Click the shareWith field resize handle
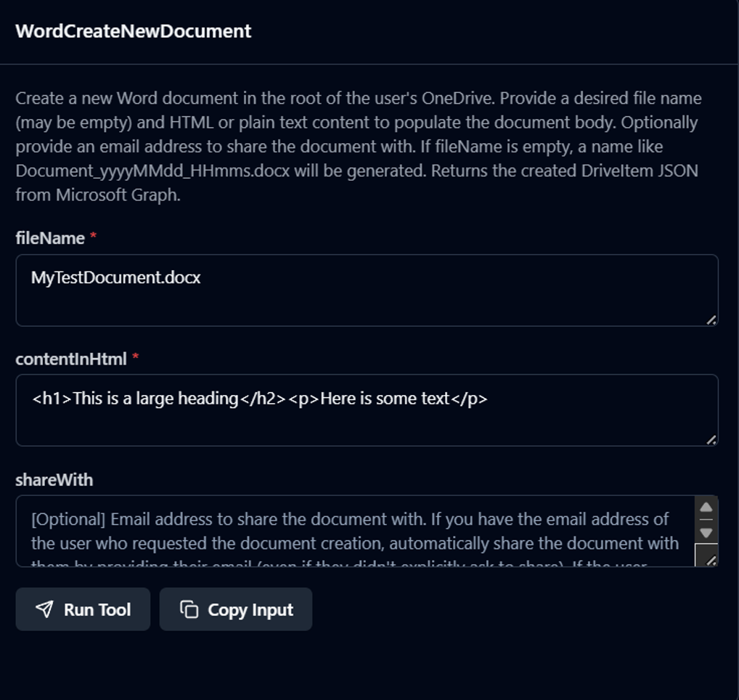 (711, 560)
